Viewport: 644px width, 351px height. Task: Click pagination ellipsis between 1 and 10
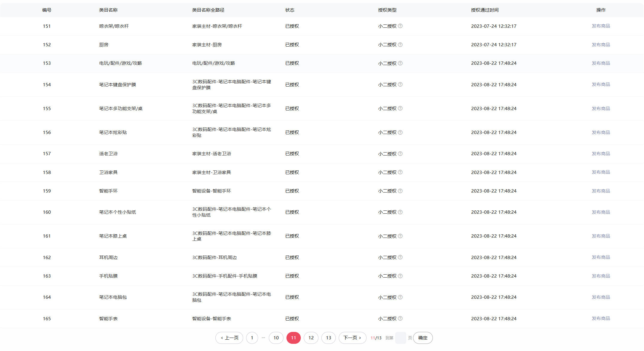(263, 338)
